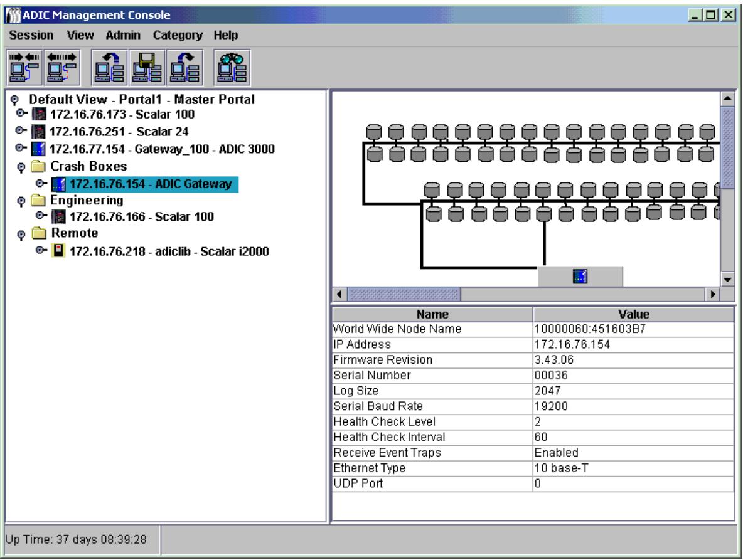Click the binoculars discover toolbar icon

232,67
